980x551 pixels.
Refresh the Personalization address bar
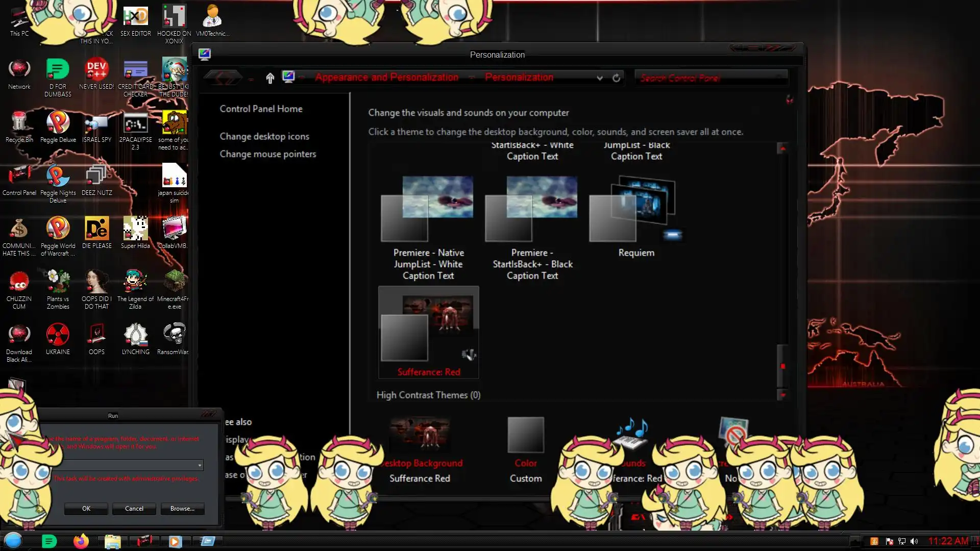tap(617, 78)
